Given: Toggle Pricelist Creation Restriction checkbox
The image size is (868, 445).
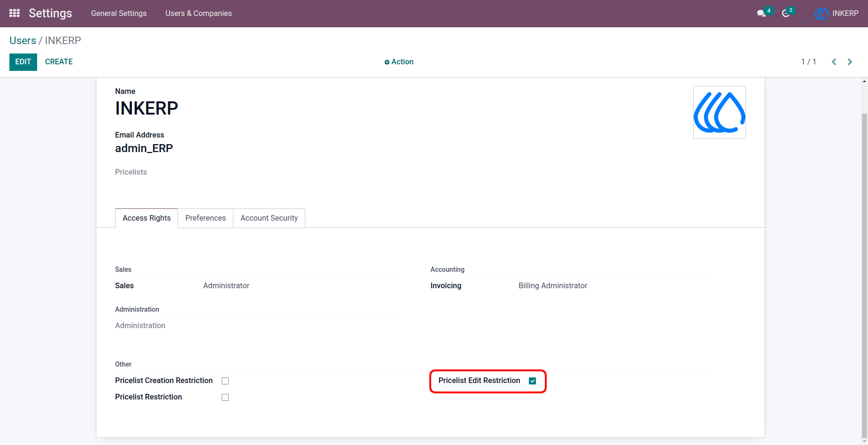Looking at the screenshot, I should tap(225, 381).
